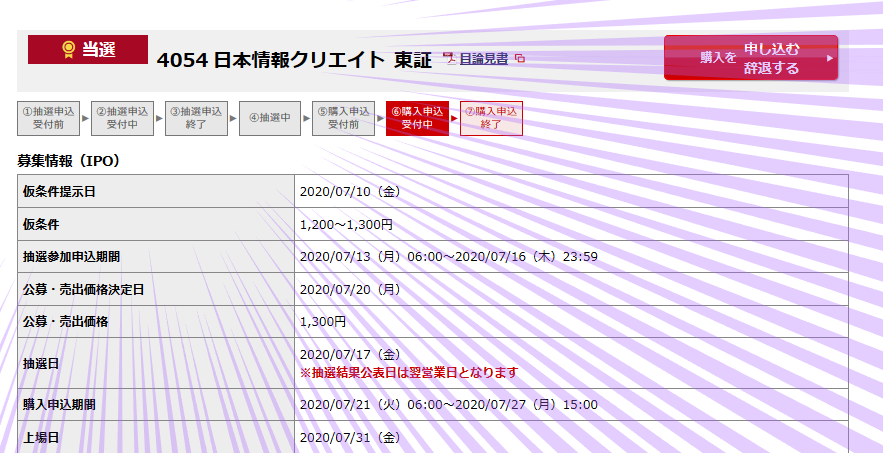Click the title 4054 日本情報クリエイト 東証

click(x=294, y=60)
